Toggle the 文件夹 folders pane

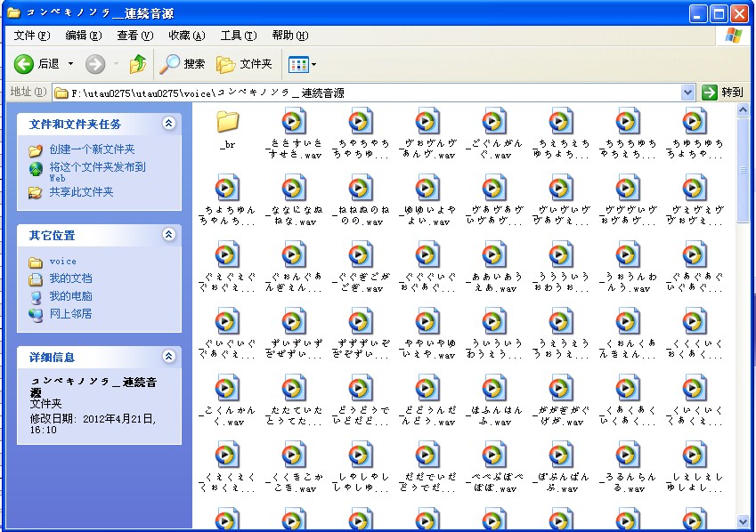tap(244, 64)
